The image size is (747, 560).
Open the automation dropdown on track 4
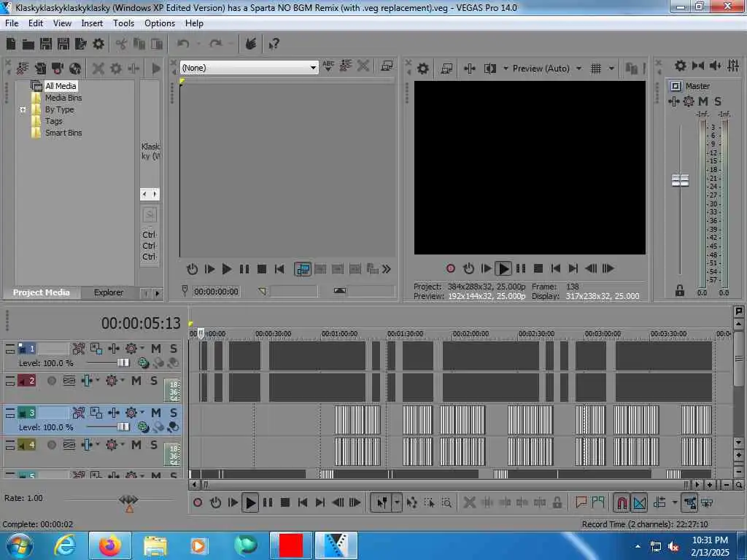pyautogui.click(x=123, y=445)
